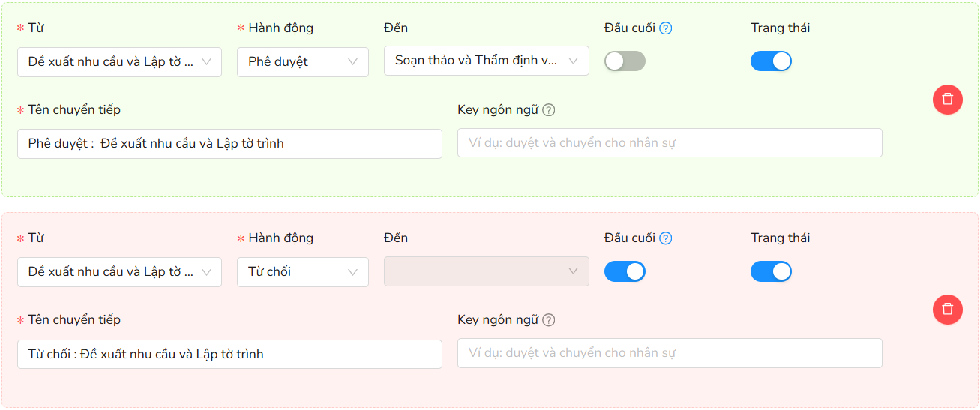Focus the Tên chuyển tiếp field with Từ chối text
The width and height of the screenshot is (980, 410).
coord(229,354)
